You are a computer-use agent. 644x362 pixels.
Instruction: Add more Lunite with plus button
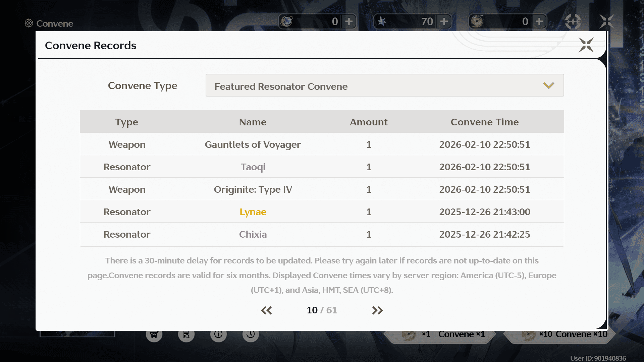click(349, 21)
